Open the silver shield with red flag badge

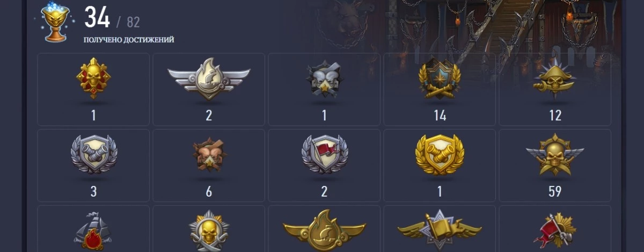coord(324,154)
